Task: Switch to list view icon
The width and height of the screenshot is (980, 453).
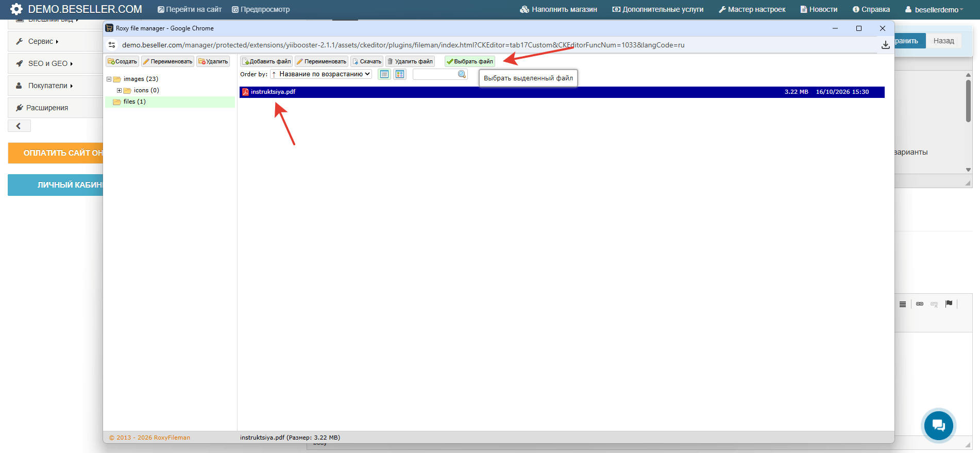Action: [x=384, y=74]
